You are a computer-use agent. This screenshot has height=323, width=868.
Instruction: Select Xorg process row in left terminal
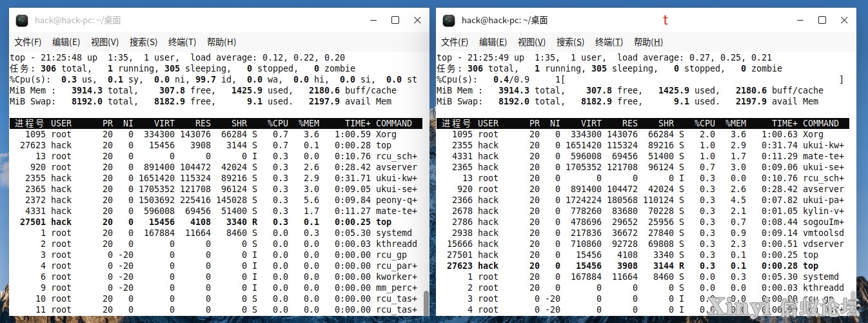click(x=216, y=134)
